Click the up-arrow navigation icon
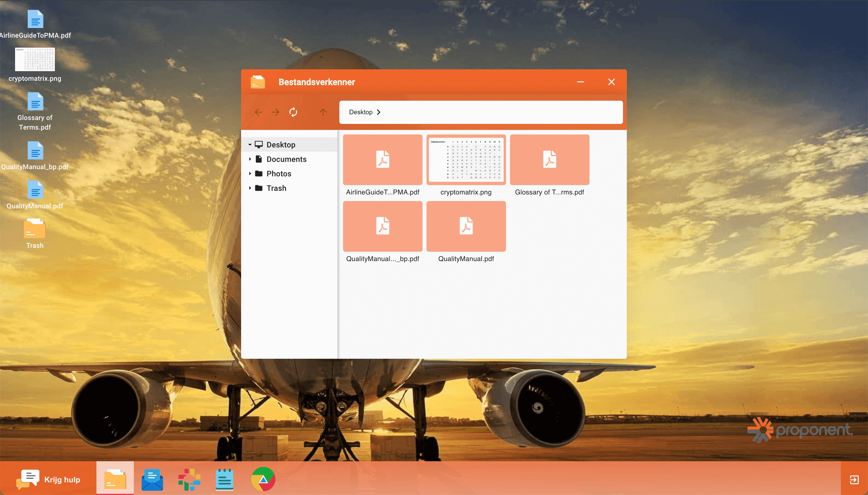Image resolution: width=868 pixels, height=495 pixels. [322, 112]
